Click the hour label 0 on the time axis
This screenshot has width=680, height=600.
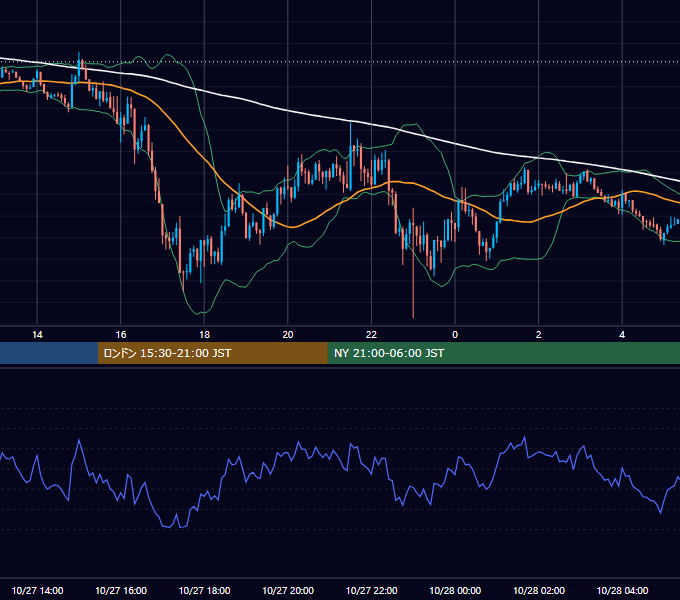coord(455,335)
